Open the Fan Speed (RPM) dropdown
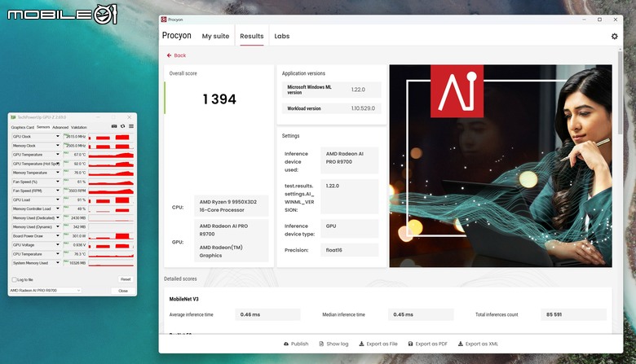The image size is (636, 364). click(57, 191)
